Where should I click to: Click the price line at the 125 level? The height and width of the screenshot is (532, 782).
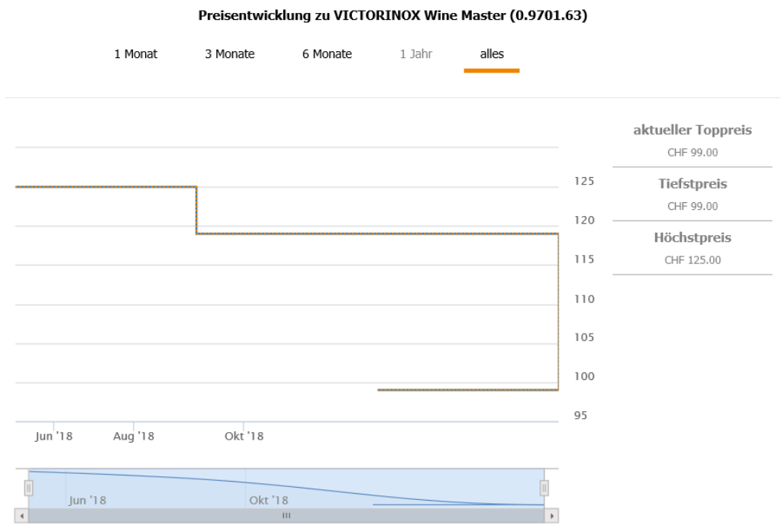coord(107,186)
